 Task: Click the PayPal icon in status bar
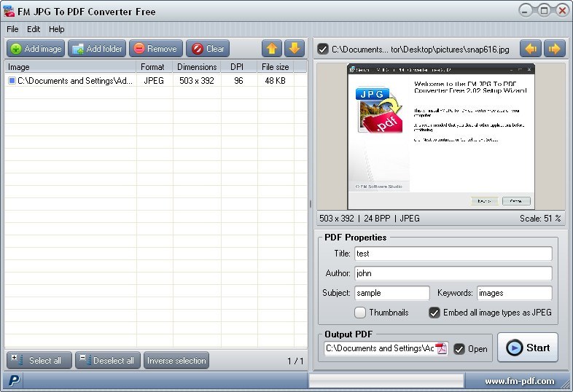pos(14,380)
